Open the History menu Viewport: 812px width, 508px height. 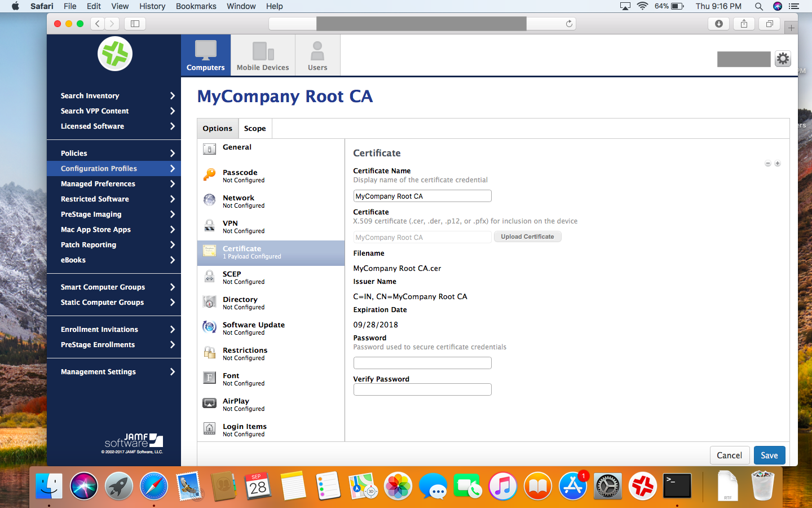(x=152, y=6)
